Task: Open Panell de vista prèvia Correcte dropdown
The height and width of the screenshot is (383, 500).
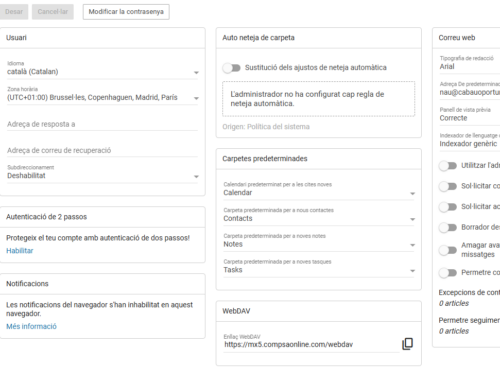Action: click(469, 115)
